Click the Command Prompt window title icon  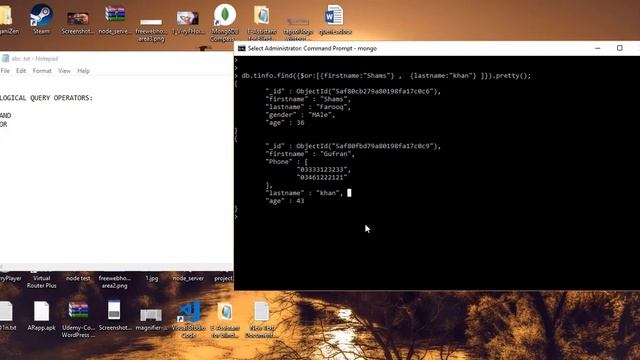242,48
